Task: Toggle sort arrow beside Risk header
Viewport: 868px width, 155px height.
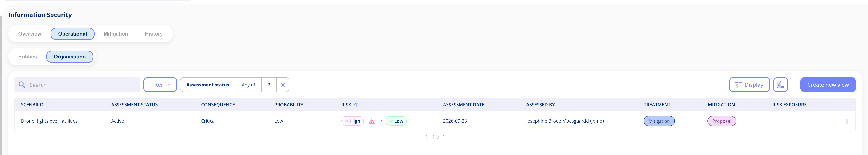Action: point(356,105)
